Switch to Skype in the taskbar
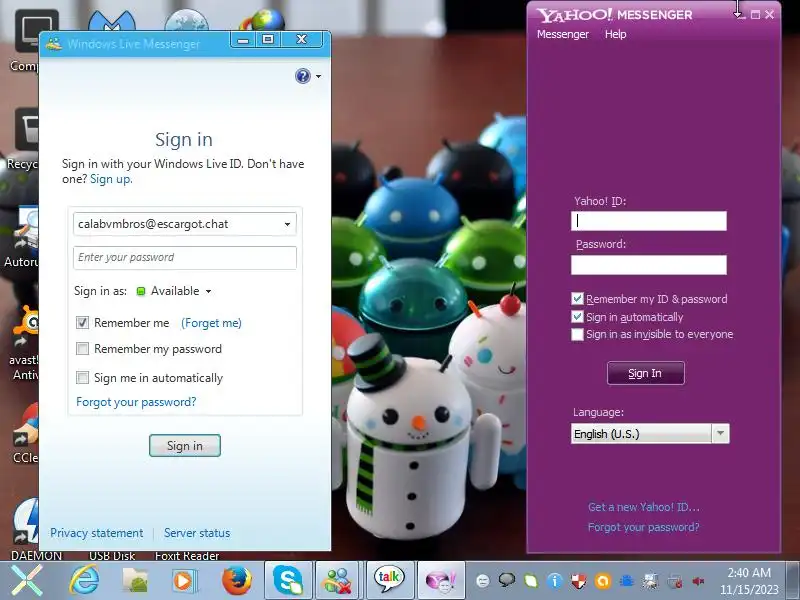800x600 pixels. (288, 580)
